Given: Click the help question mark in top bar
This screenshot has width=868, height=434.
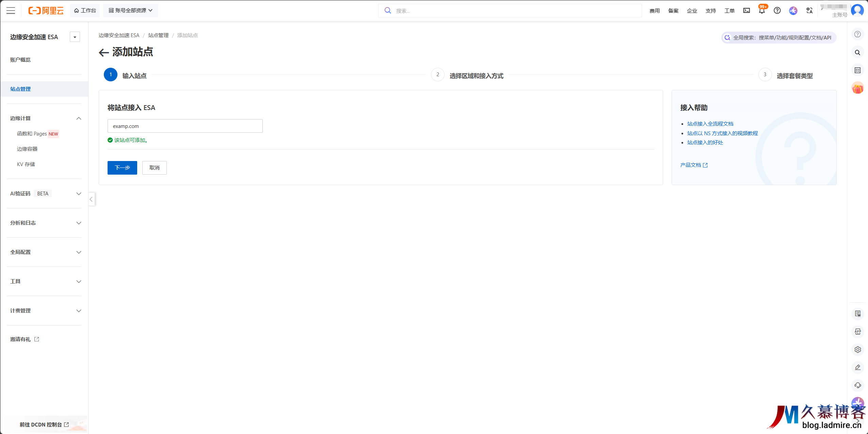Looking at the screenshot, I should click(777, 11).
